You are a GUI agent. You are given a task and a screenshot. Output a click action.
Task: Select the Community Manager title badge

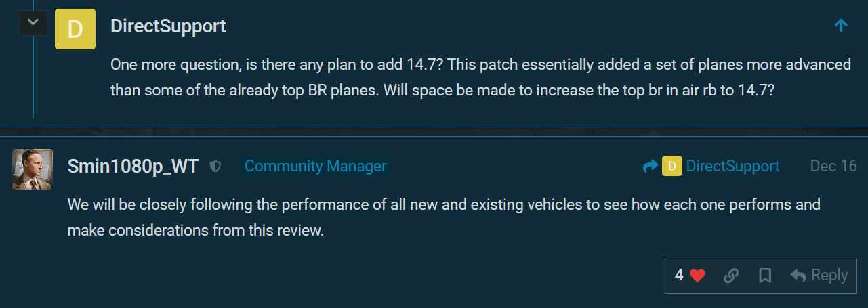315,166
